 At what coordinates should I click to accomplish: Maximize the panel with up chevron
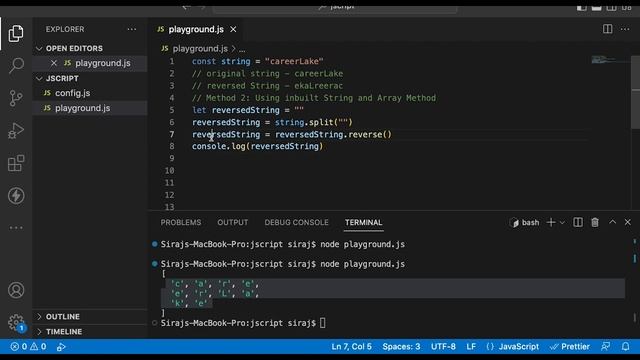pos(612,222)
